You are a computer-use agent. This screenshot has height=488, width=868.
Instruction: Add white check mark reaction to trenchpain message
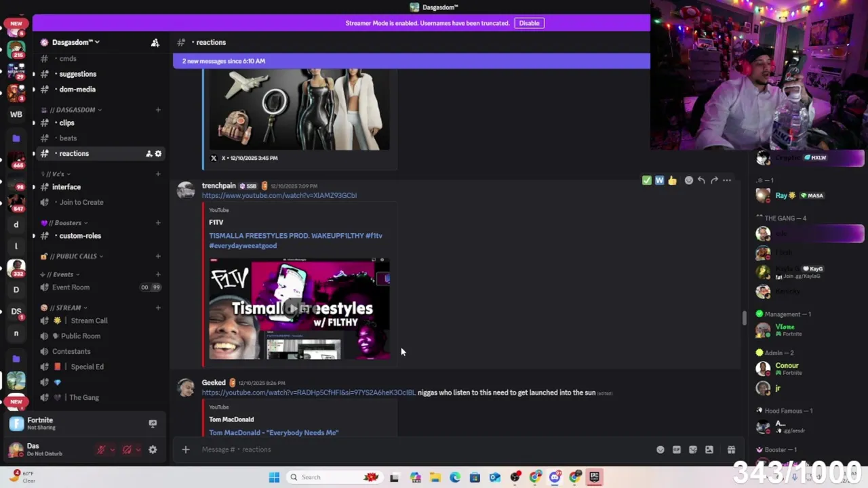pos(646,180)
